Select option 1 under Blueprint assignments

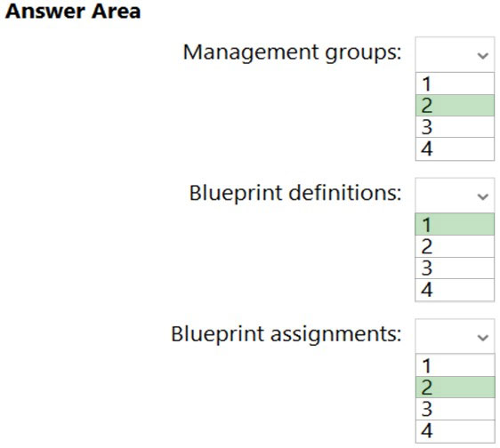pyautogui.click(x=455, y=365)
